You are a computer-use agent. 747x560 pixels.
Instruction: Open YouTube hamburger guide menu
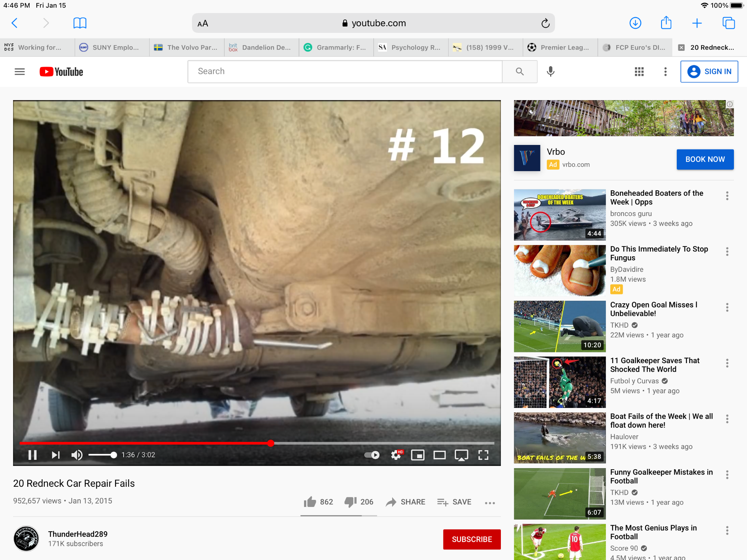coord(20,71)
